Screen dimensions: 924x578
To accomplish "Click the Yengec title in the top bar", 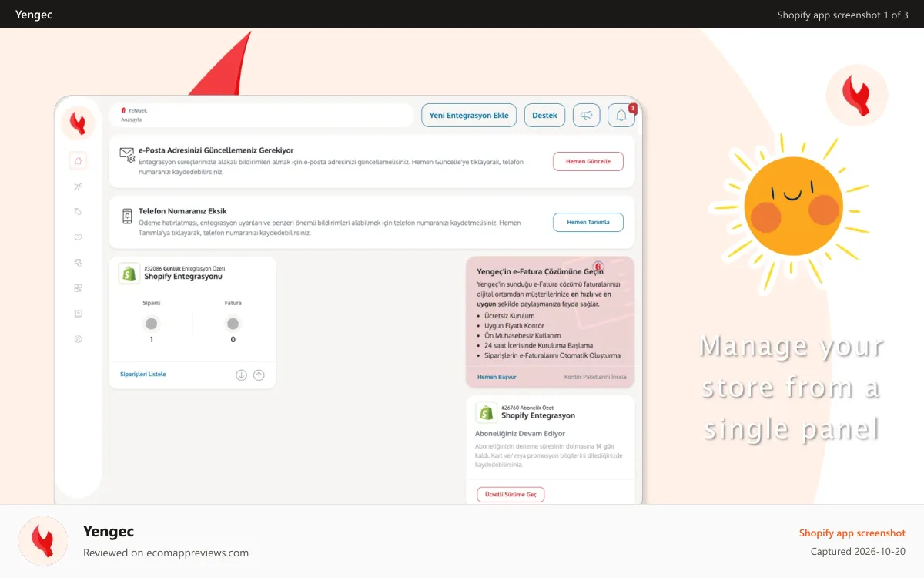I will [x=34, y=15].
